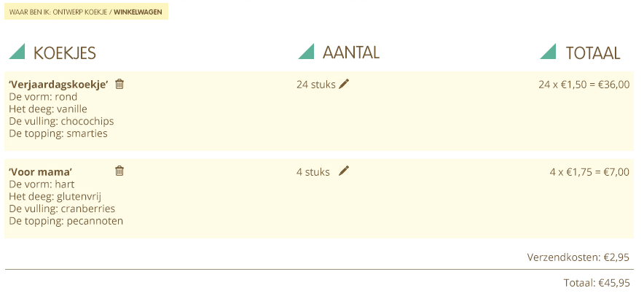Image resolution: width=644 pixels, height=296 pixels.
Task: Click the green triangle beside TOTAAL heading
Action: (548, 52)
